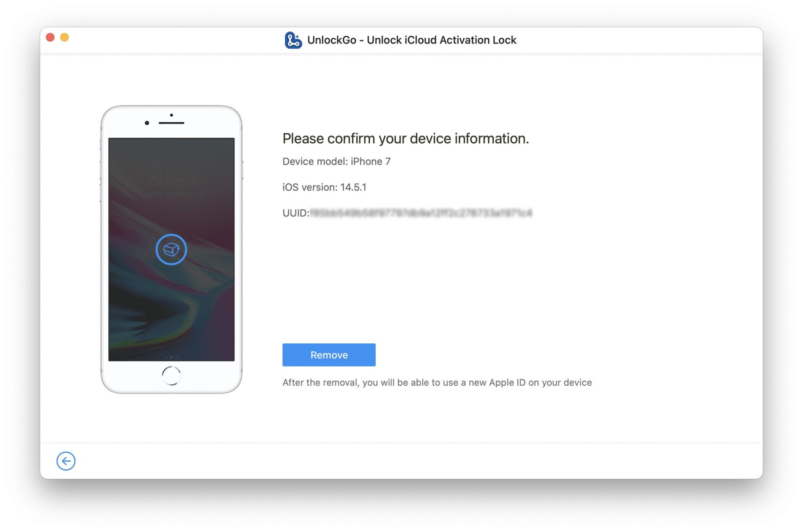Select the 'Device model: iPhone 7' text
803x532 pixels.
[336, 161]
